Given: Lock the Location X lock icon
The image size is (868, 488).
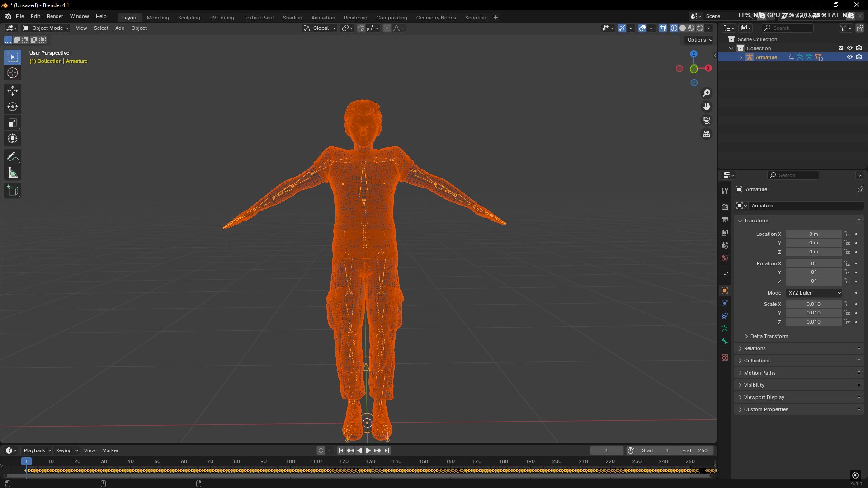Looking at the screenshot, I should (x=848, y=234).
